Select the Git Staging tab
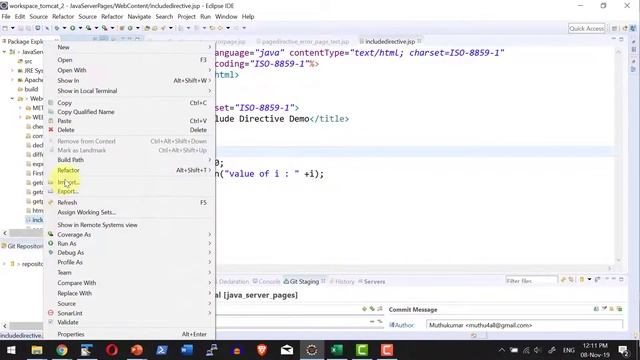Screen dimensions: 640x360 coord(304,281)
